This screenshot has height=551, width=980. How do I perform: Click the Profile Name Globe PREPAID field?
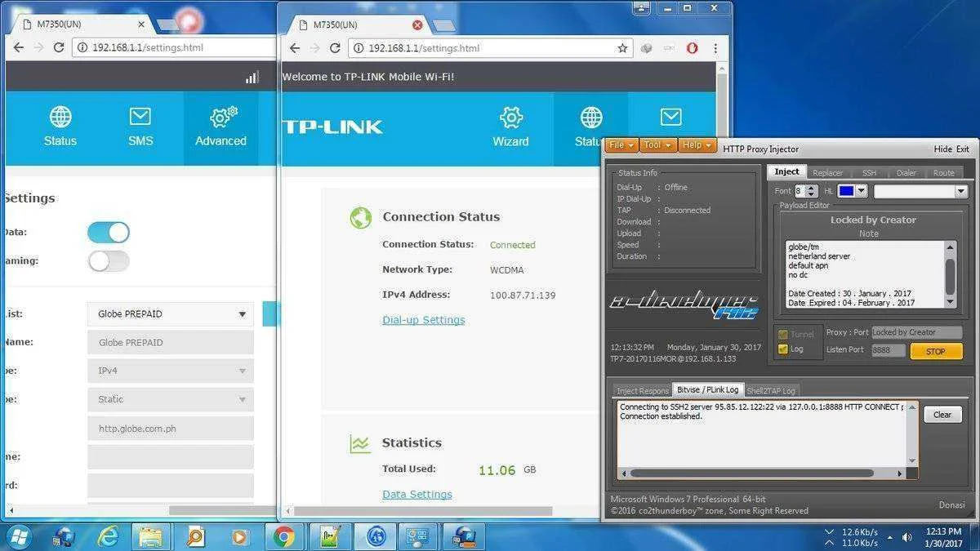(x=170, y=342)
